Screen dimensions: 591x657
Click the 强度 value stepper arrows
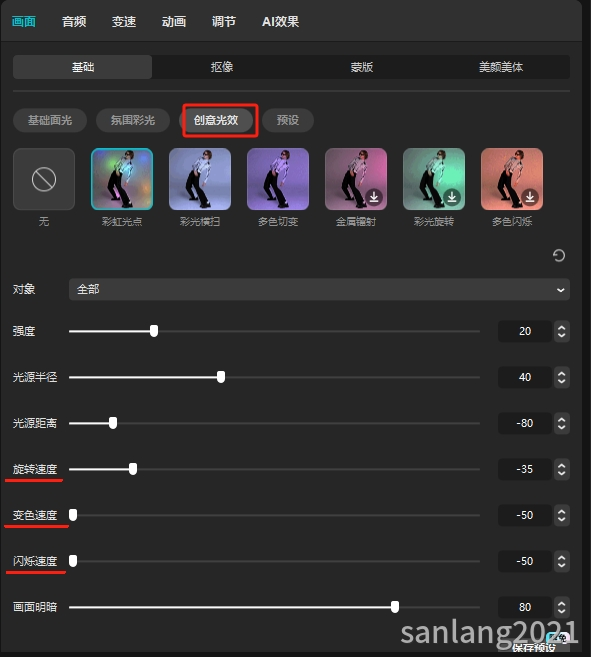[x=562, y=331]
